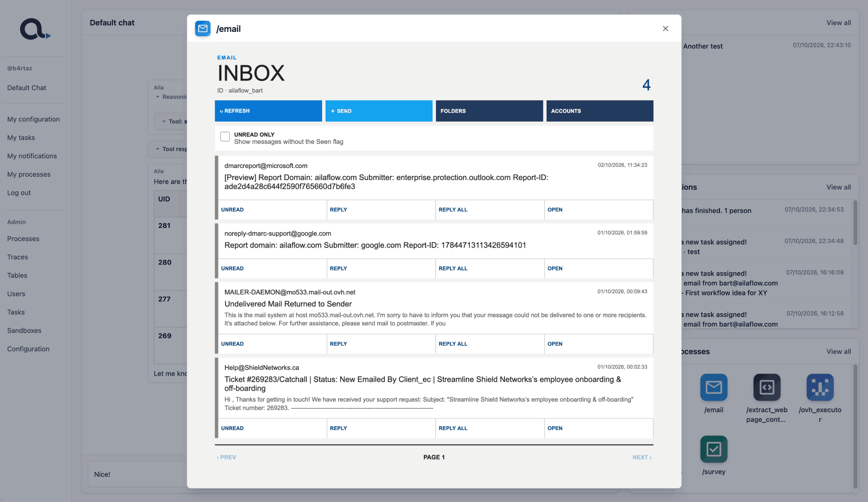Go to the previous inbox page
This screenshot has height=502, width=868.
pos(226,458)
